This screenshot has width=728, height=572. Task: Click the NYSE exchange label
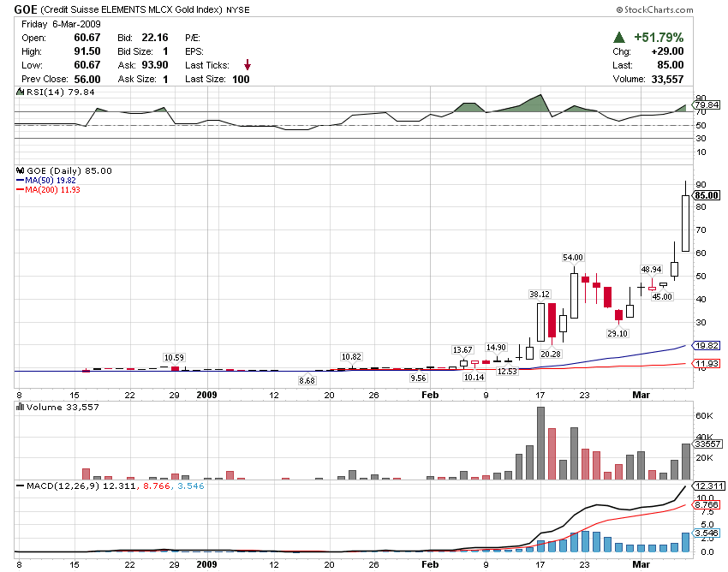point(238,9)
